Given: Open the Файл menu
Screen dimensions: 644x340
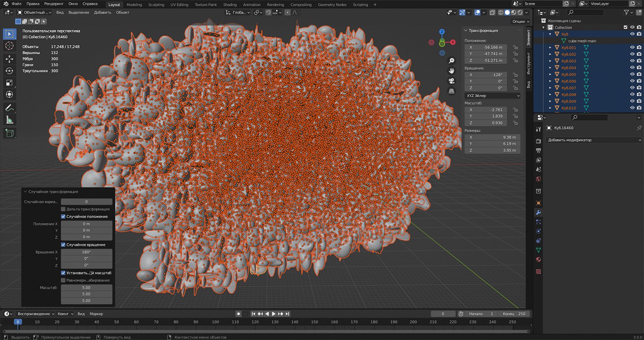Looking at the screenshot, I should coord(16,4).
